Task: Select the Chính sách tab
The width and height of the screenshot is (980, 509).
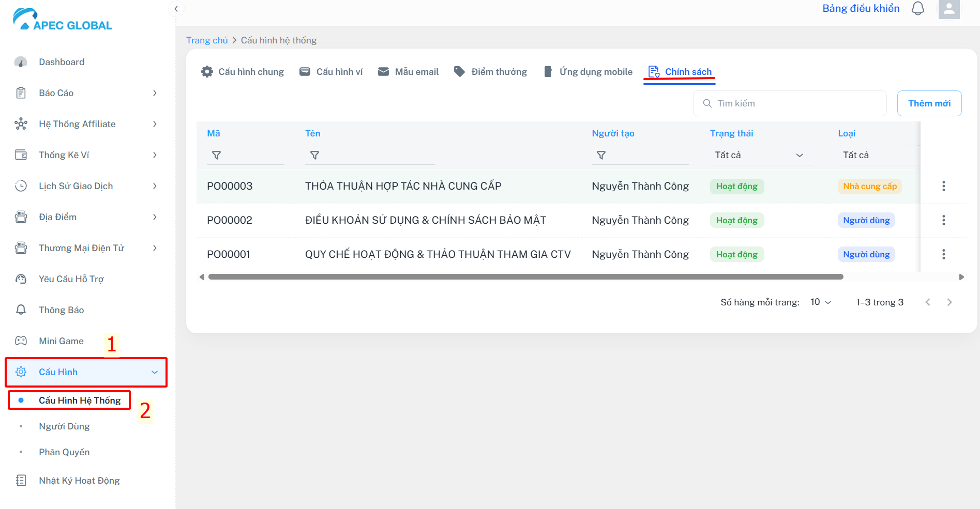Action: click(680, 72)
